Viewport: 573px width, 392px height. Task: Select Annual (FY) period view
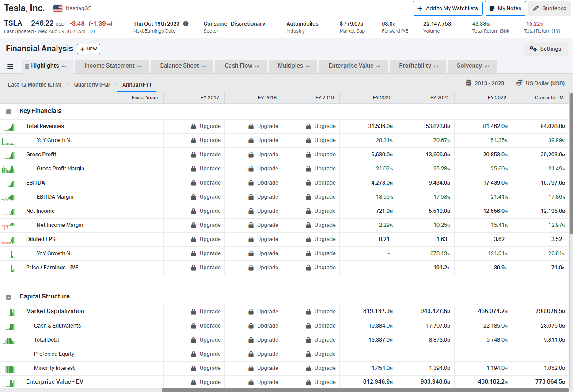pyautogui.click(x=137, y=84)
